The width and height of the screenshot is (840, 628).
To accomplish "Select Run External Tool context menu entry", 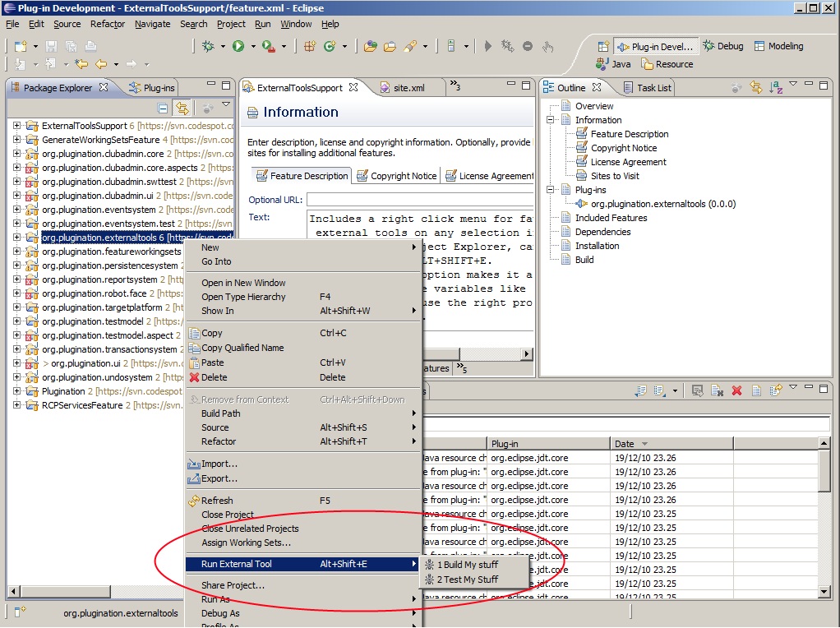I will pos(302,564).
